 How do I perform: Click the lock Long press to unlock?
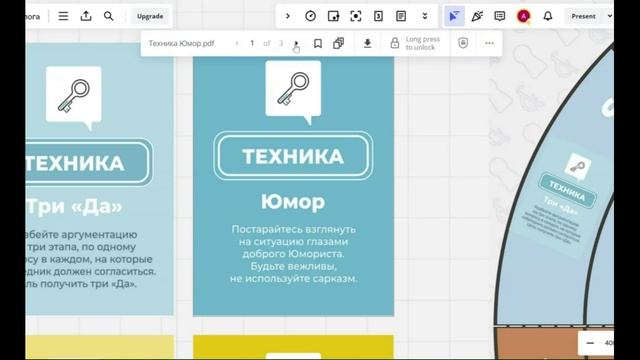[415, 43]
